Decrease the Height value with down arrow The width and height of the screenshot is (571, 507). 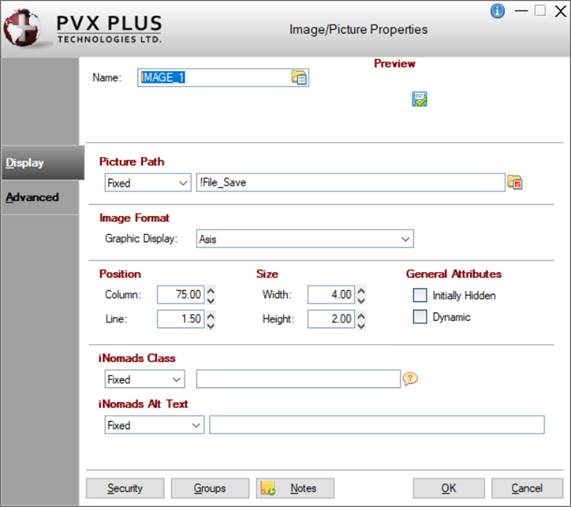[361, 324]
